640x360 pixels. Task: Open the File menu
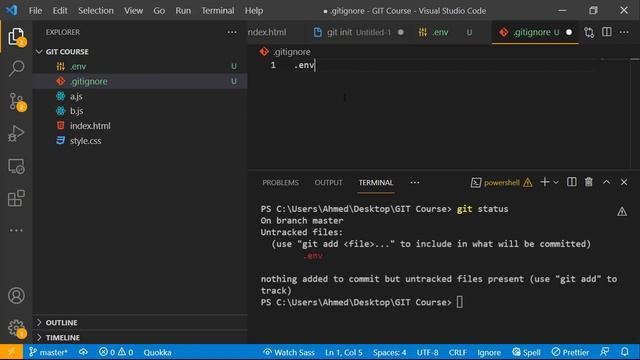point(35,11)
